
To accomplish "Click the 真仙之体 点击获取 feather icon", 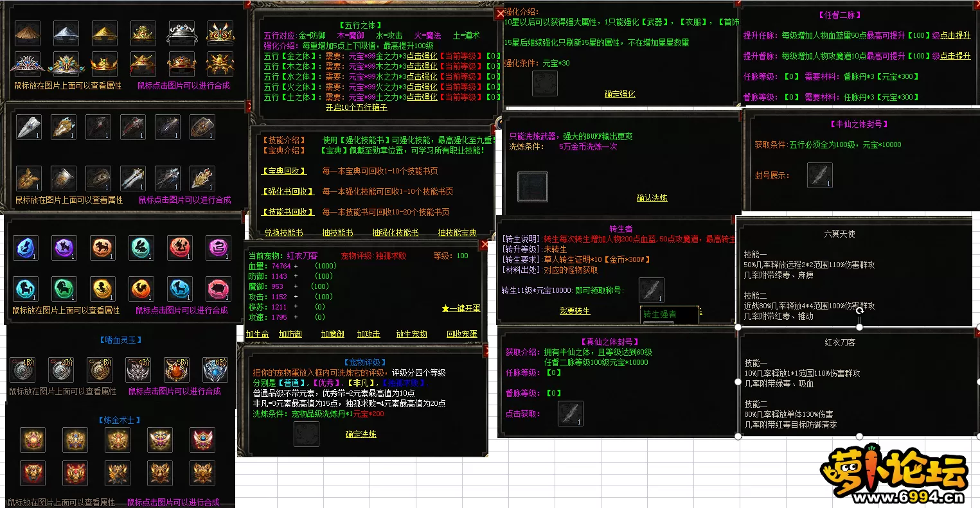I will pos(571,414).
